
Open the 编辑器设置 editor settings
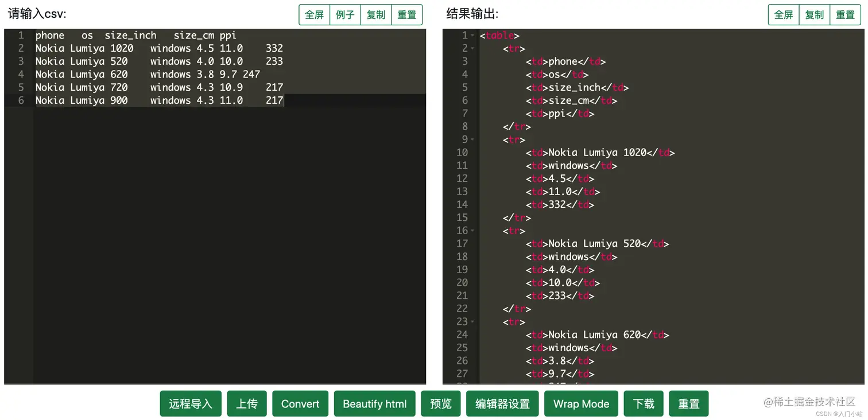pos(502,403)
